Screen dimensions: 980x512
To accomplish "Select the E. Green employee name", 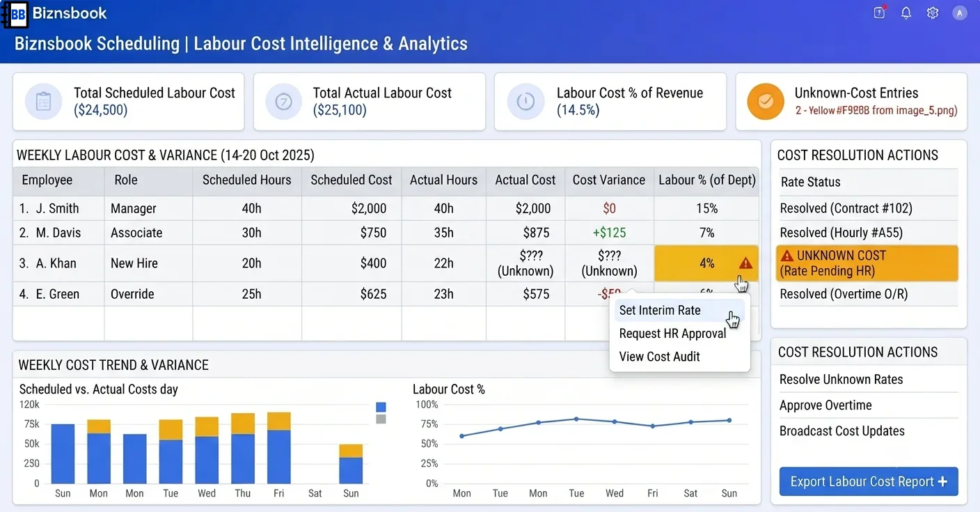I will tap(59, 294).
